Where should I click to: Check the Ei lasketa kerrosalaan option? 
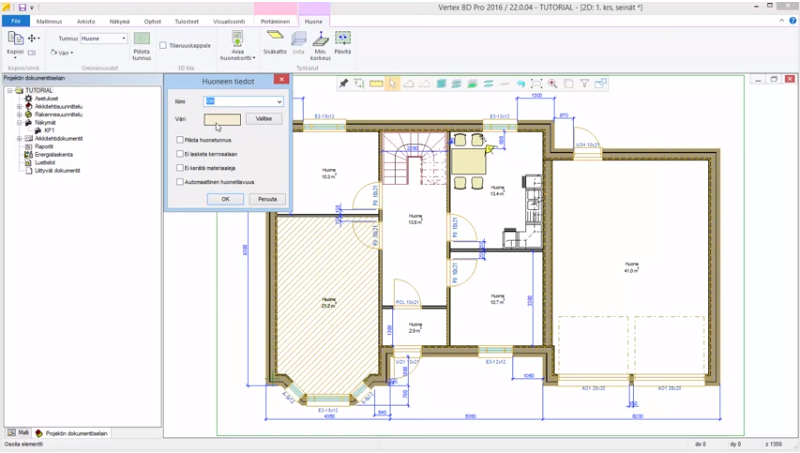179,154
